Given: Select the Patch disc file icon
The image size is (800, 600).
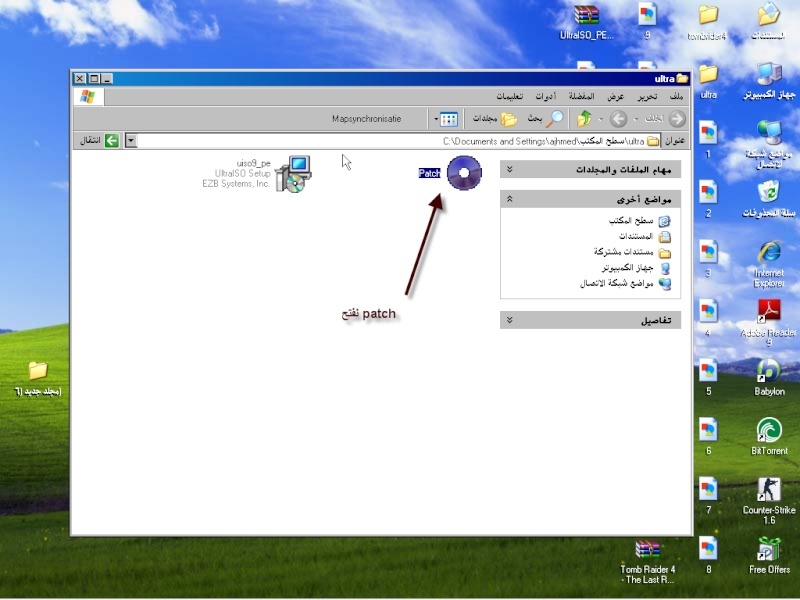Looking at the screenshot, I should click(464, 173).
